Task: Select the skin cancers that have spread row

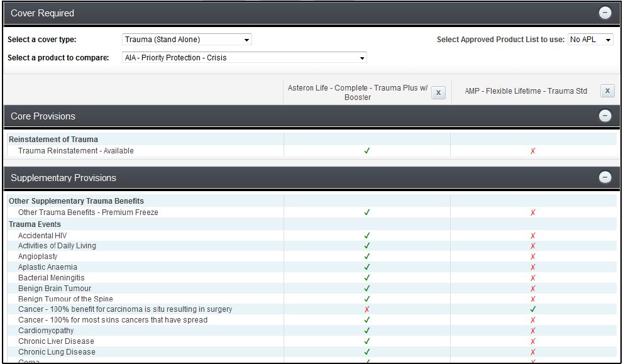Action: pos(312,320)
